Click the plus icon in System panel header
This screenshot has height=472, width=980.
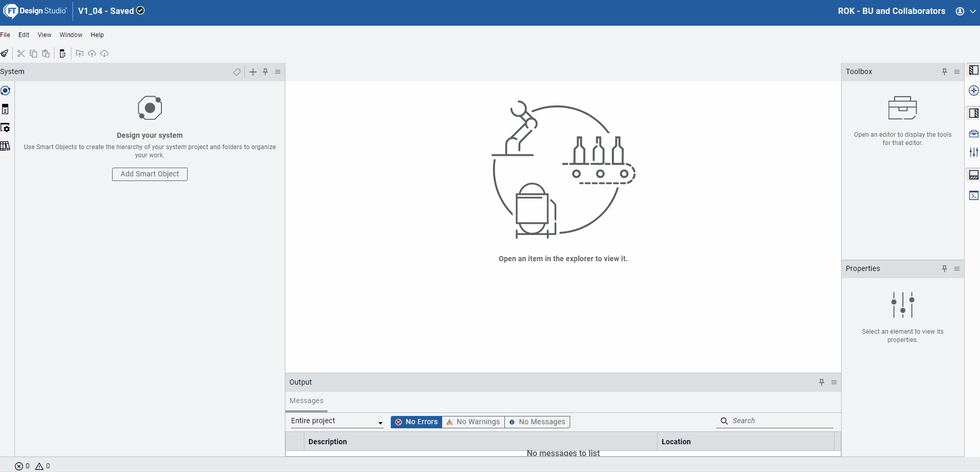253,72
